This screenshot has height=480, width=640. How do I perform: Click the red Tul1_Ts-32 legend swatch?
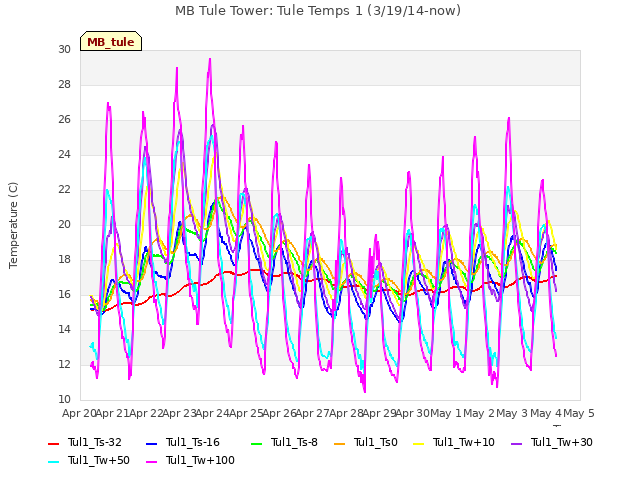[x=54, y=443]
